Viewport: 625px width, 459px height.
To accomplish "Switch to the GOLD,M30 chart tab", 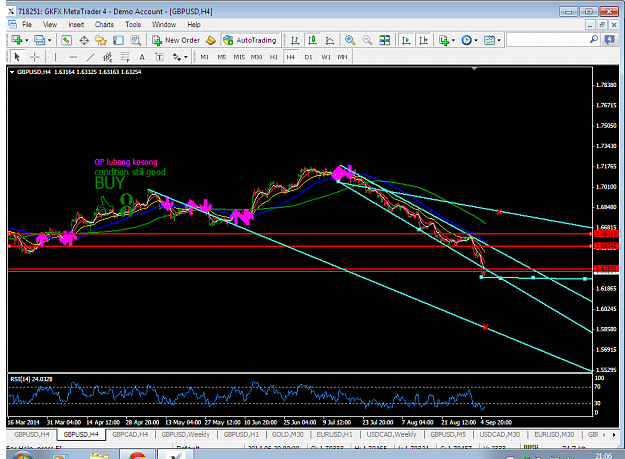I will [x=287, y=434].
